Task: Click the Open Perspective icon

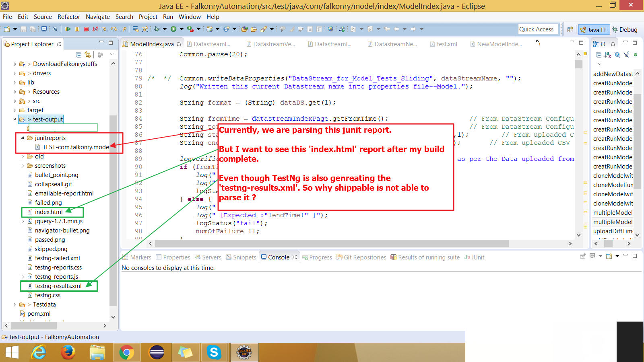Action: tap(570, 29)
